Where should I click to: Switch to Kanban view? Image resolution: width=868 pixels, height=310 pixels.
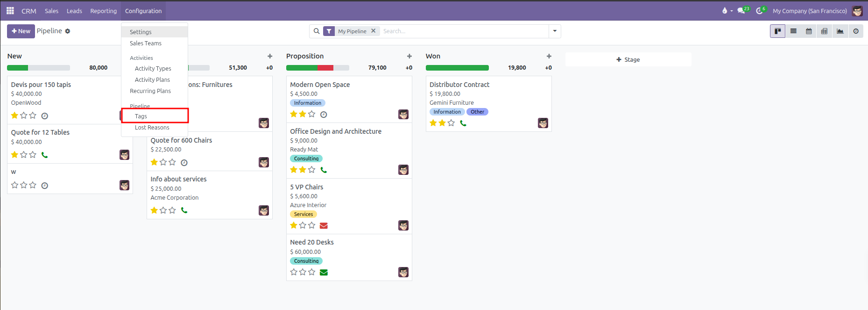(777, 31)
